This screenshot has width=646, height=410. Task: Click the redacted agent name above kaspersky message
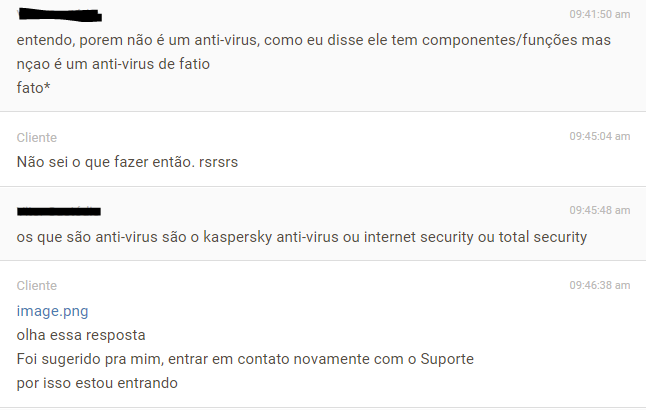click(x=59, y=211)
